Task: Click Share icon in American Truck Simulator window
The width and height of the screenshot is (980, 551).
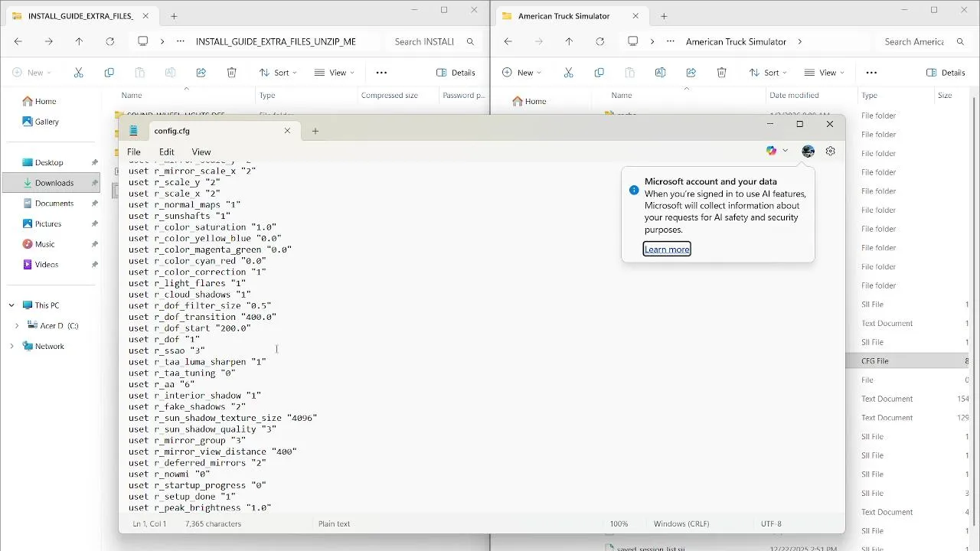Action: (x=691, y=73)
